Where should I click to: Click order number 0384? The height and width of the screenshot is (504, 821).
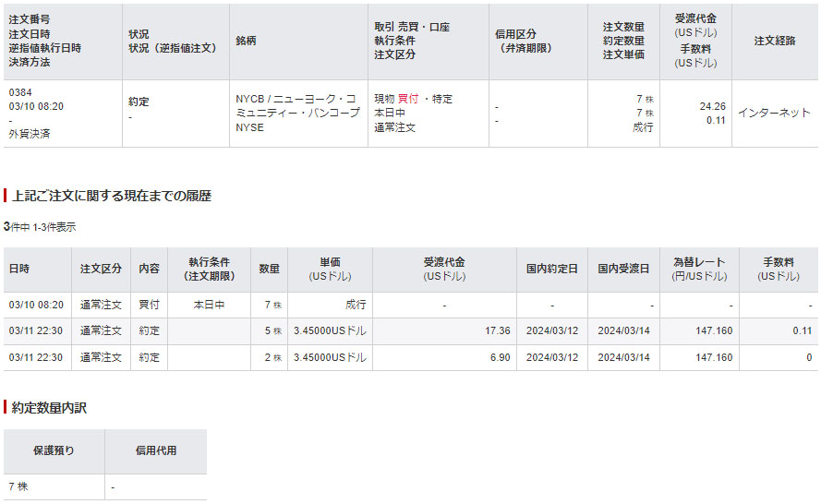click(x=20, y=92)
